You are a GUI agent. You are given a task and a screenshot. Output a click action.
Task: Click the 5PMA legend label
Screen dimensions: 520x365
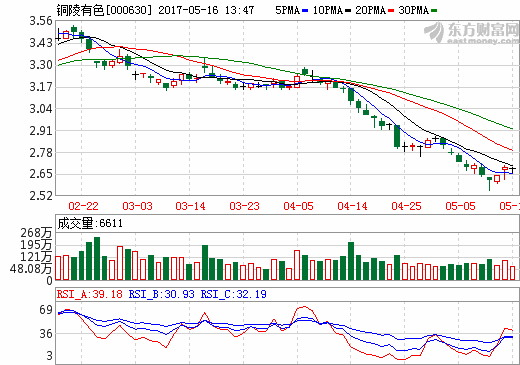(287, 10)
